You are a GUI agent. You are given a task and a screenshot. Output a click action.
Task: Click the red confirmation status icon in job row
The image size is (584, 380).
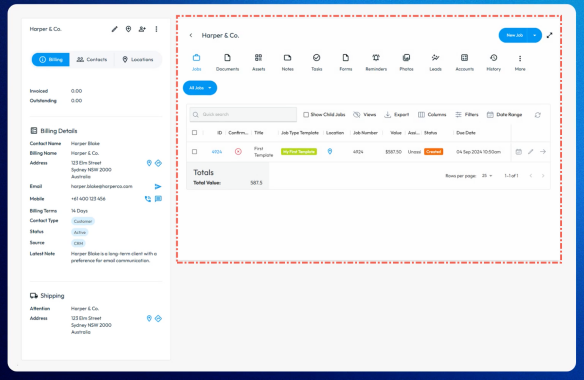pos(238,152)
